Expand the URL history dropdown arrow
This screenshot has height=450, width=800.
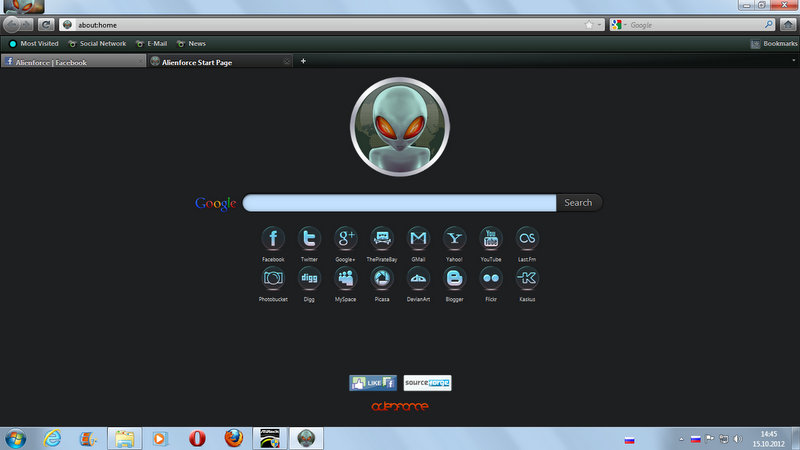coord(599,24)
